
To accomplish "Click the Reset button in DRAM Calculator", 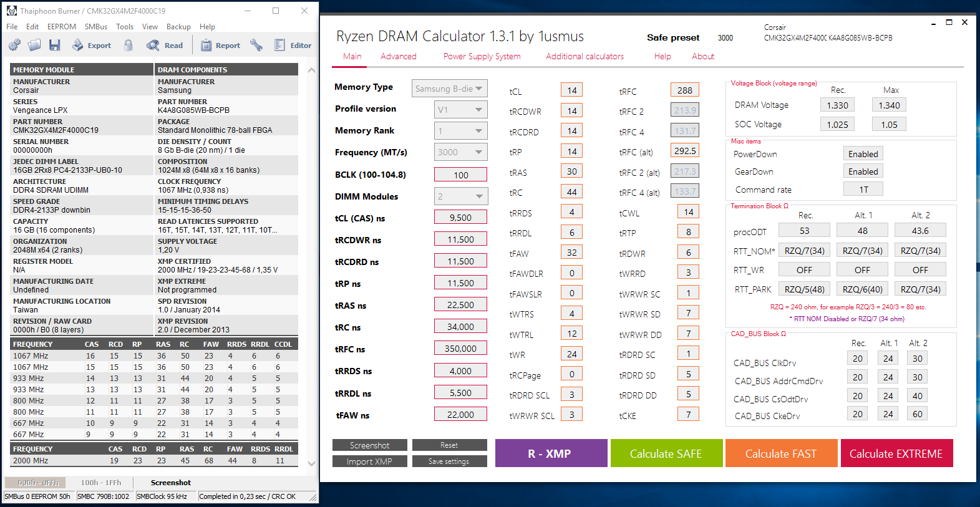I will [x=449, y=445].
